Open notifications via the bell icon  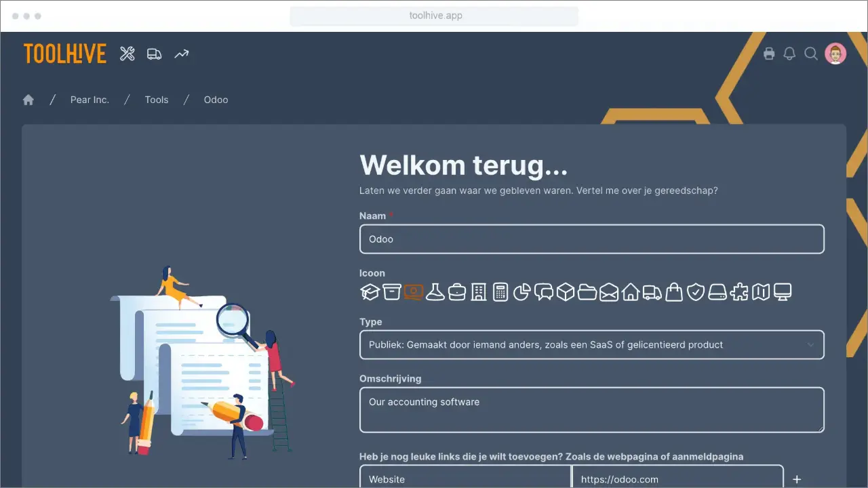coord(789,53)
